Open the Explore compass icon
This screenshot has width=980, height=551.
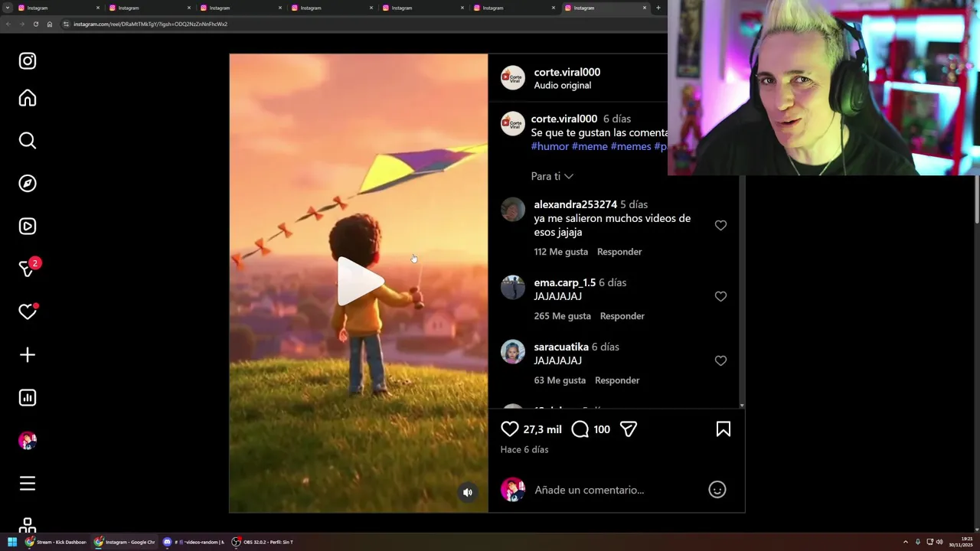(28, 183)
